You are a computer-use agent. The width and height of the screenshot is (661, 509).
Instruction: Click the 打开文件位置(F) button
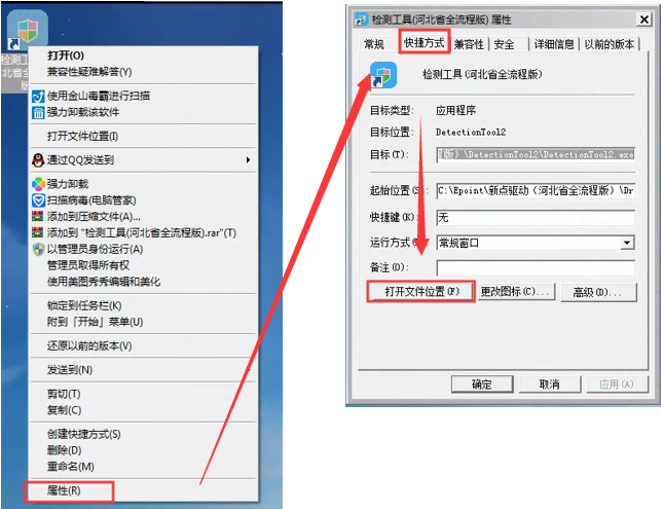[422, 291]
